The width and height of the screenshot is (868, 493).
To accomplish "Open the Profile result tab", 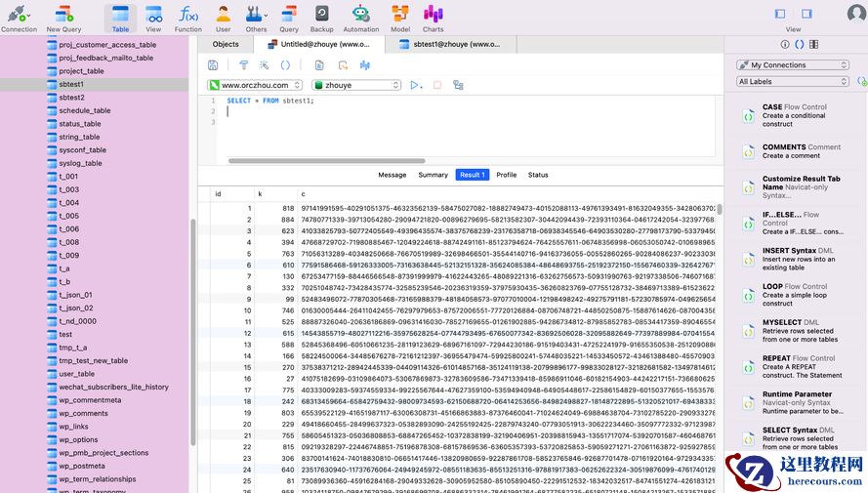I will pyautogui.click(x=506, y=175).
